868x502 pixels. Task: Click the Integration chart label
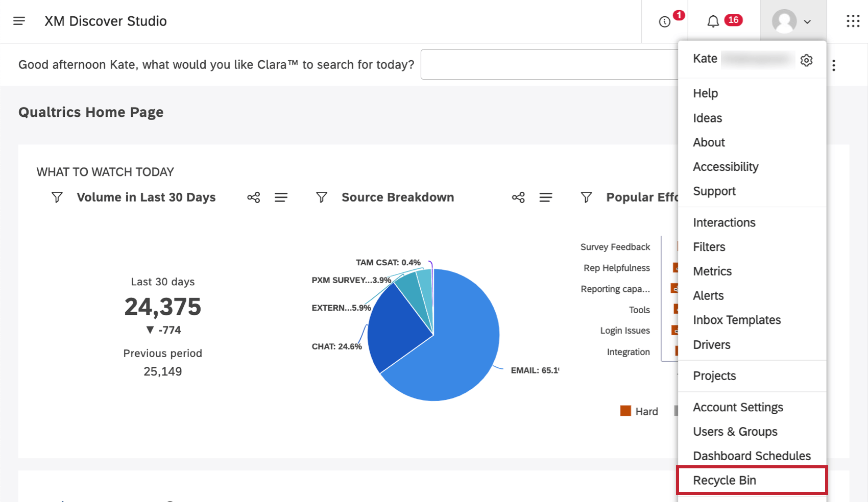pos(629,352)
